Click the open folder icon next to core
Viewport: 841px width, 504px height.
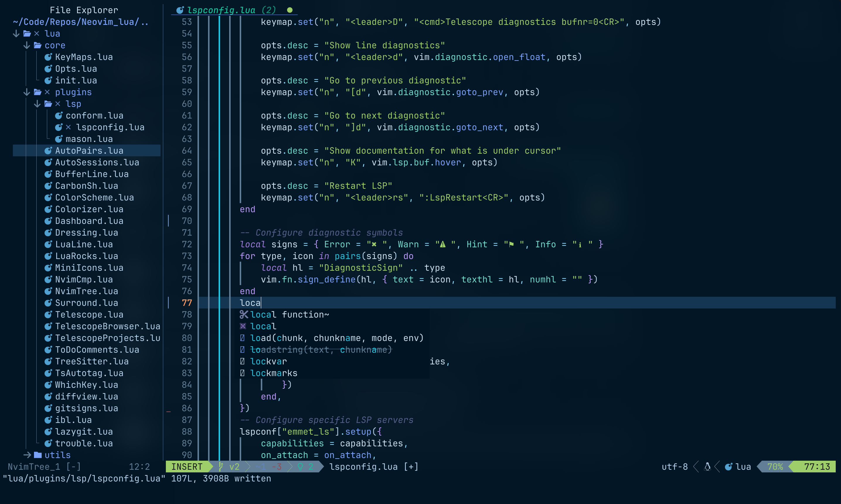pyautogui.click(x=38, y=45)
